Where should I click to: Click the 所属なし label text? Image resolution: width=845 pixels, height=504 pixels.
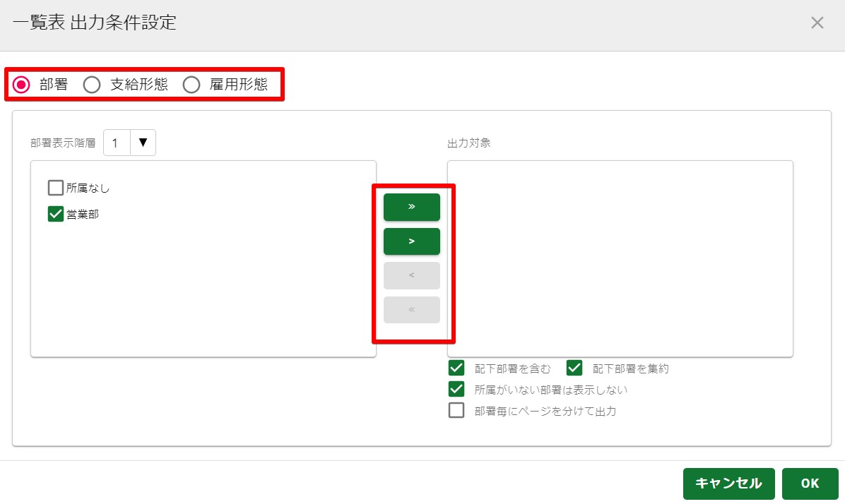88,188
